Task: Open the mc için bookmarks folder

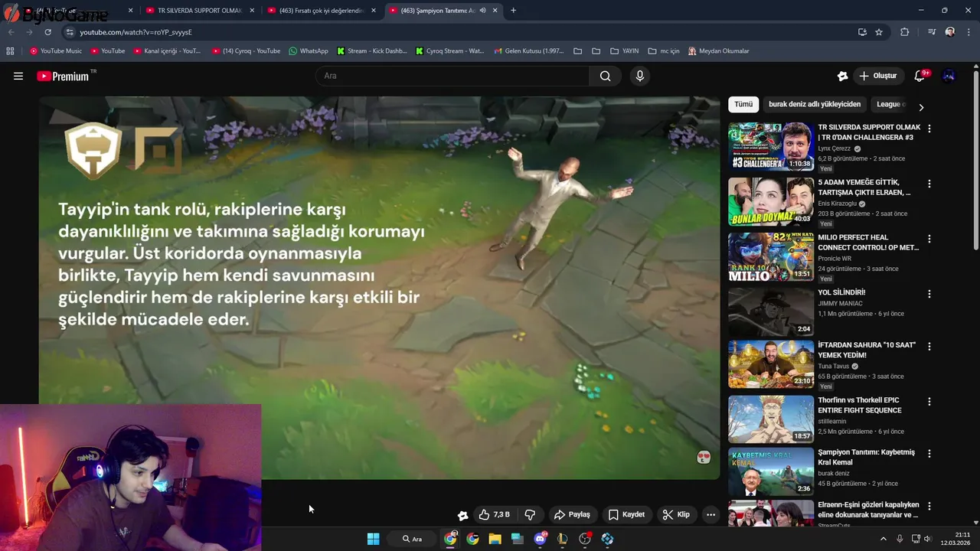Action: [x=664, y=51]
